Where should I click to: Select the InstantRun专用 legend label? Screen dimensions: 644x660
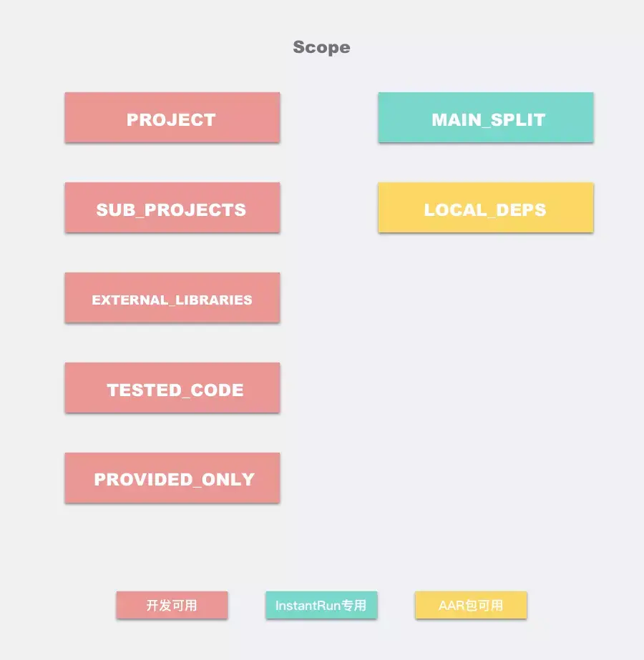(321, 605)
